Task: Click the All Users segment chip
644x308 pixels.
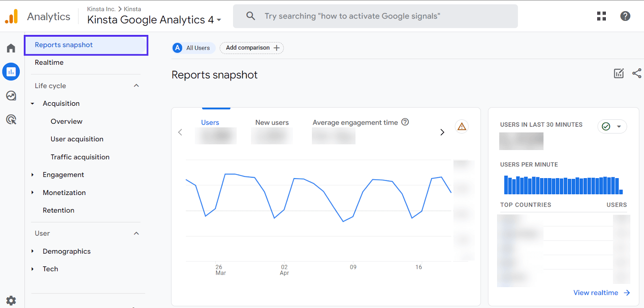Action: (x=194, y=48)
